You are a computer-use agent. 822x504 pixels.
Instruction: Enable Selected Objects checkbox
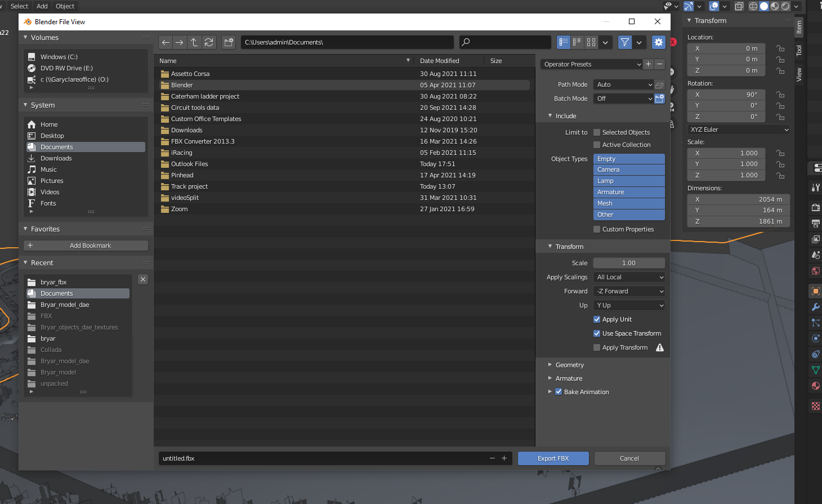(x=597, y=132)
